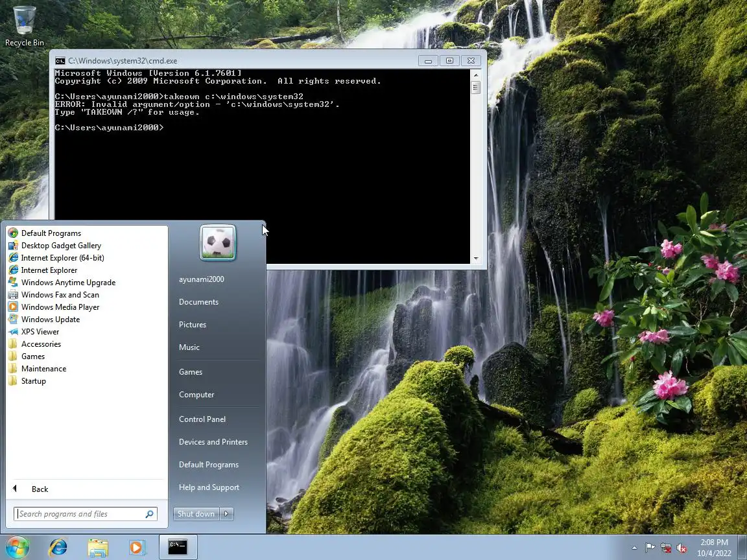Image resolution: width=747 pixels, height=560 pixels.
Task: Expand the Accessories folder
Action: (35, 344)
